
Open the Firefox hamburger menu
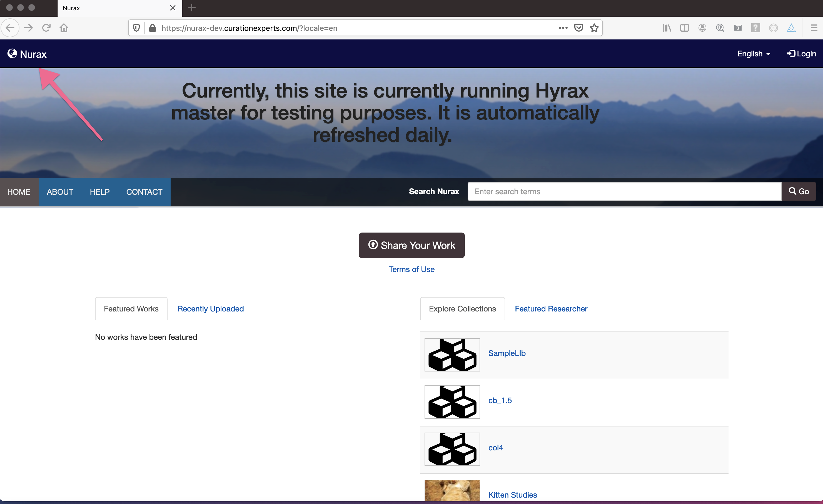[x=814, y=28]
